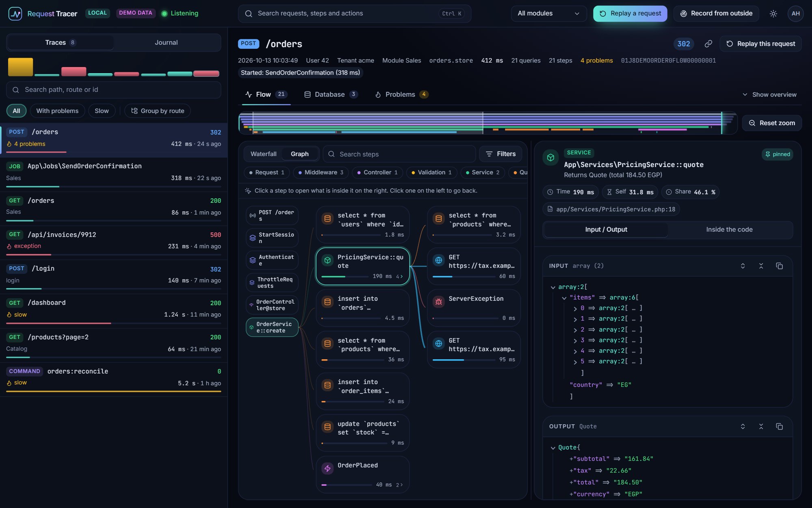Screen dimensions: 812x508
Task: Click the globe icon of the 95 ms GET step
Action: pyautogui.click(x=438, y=343)
